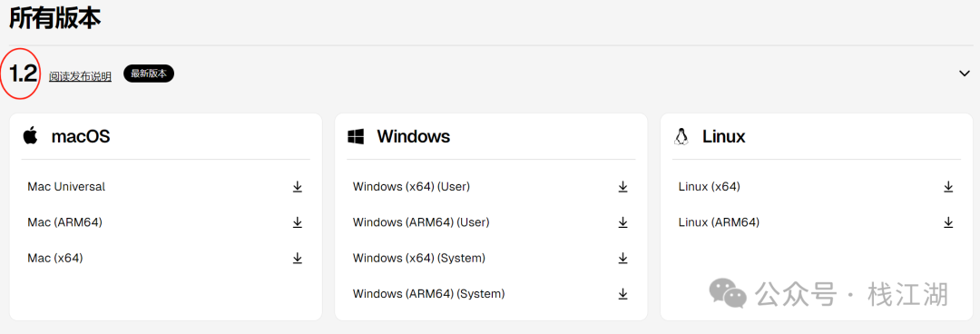The height and width of the screenshot is (334, 980).
Task: Select the Windows (ARM64) (User) label
Action: click(x=421, y=222)
